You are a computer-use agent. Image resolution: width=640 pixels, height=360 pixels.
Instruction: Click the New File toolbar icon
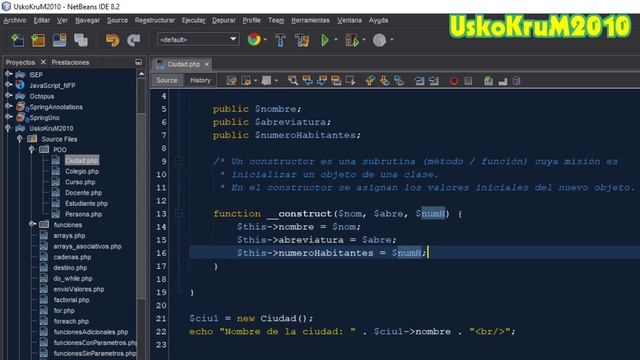(17, 40)
